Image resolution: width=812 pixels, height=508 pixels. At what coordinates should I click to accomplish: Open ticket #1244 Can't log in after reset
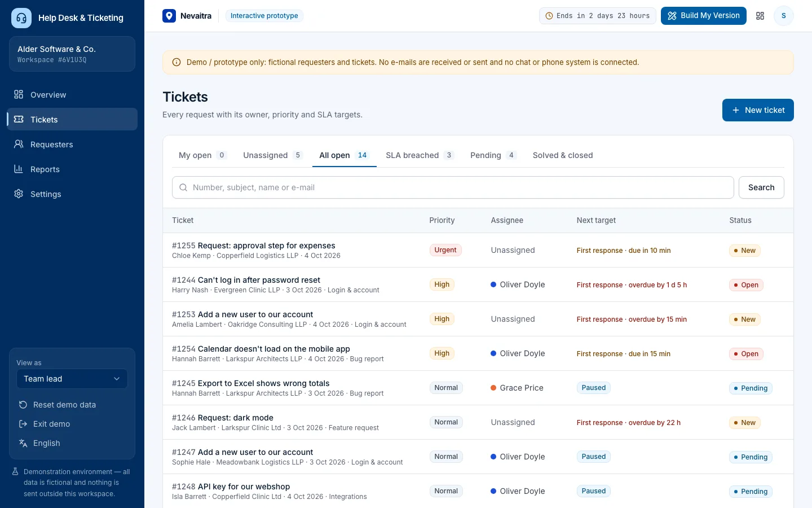(246, 280)
